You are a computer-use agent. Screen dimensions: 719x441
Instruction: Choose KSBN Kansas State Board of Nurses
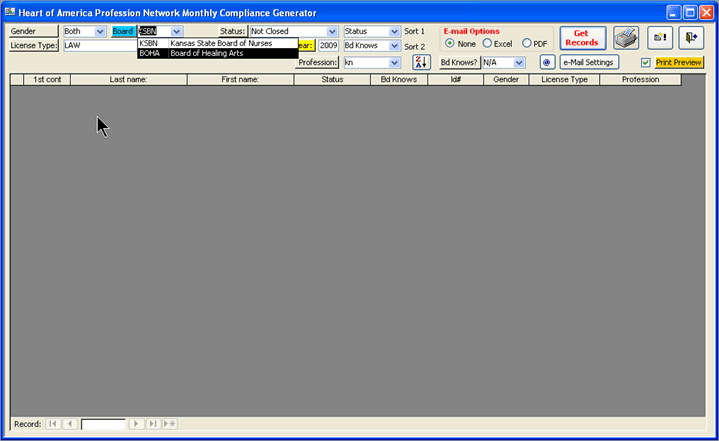[218, 43]
